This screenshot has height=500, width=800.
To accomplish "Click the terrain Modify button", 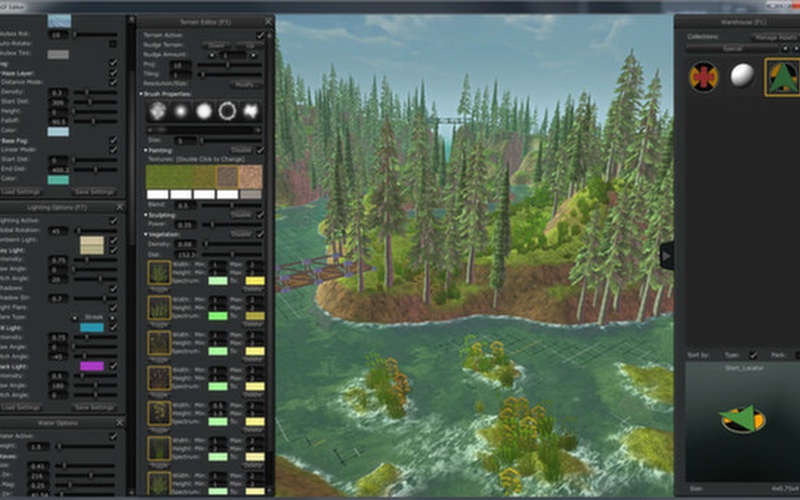I will [x=244, y=84].
